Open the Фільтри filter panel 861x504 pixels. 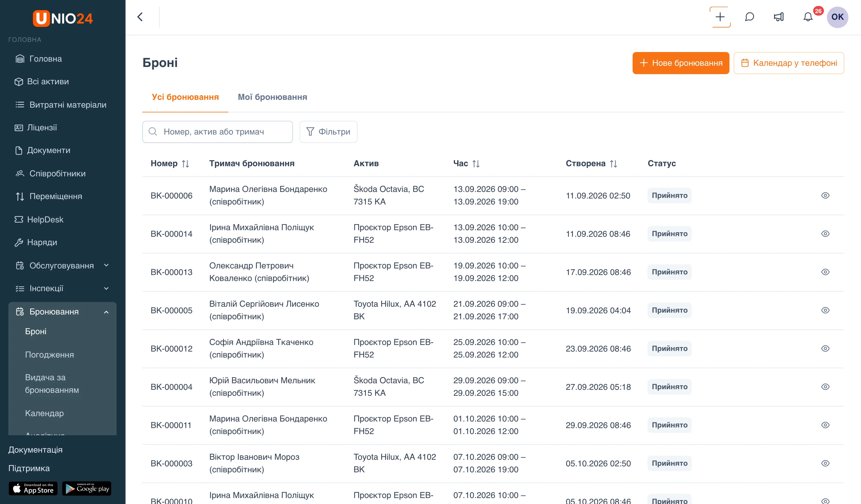328,132
